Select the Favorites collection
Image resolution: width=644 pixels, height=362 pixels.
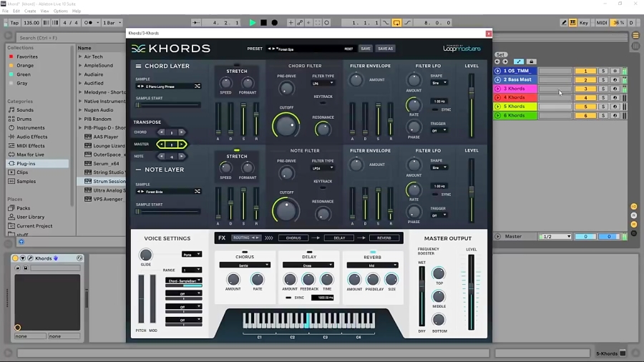[x=26, y=57]
